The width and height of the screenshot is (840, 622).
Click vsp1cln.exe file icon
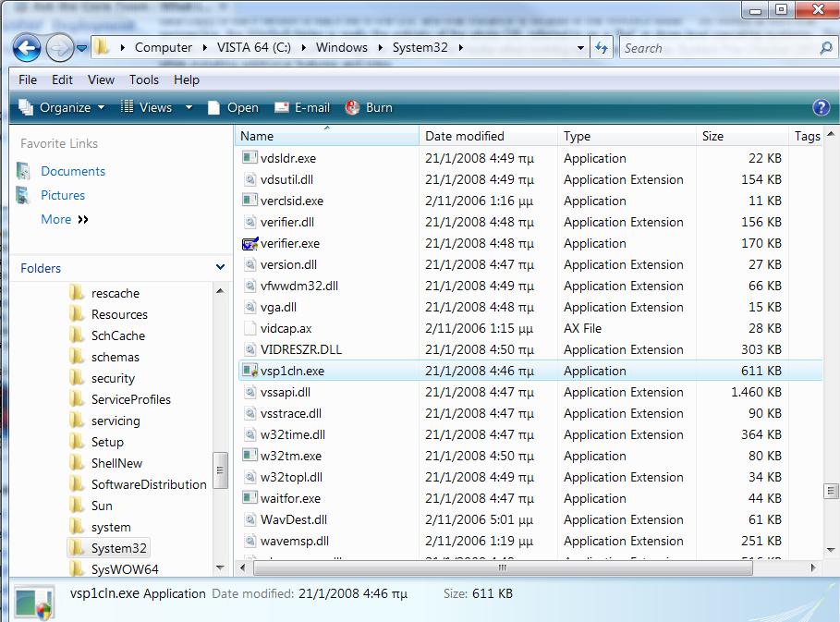coord(250,371)
